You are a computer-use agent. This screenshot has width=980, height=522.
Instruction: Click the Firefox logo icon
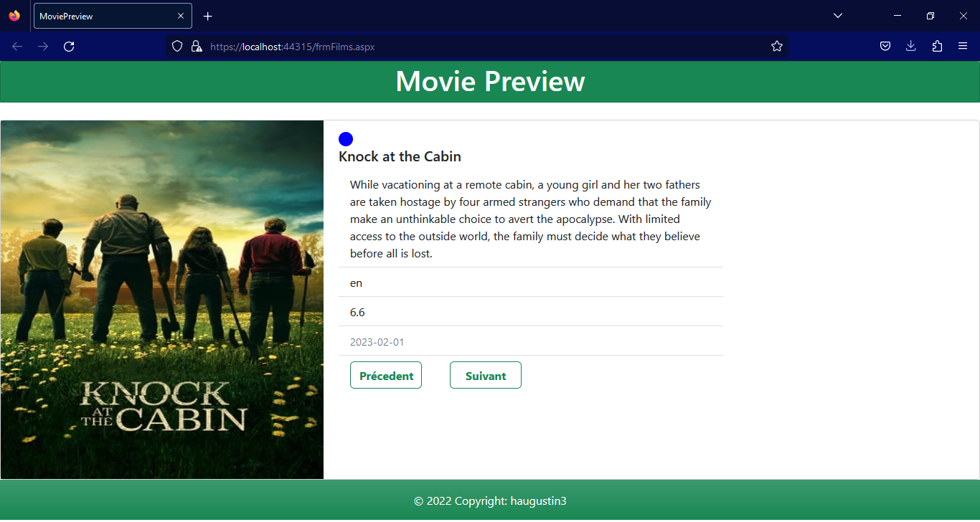pos(14,16)
